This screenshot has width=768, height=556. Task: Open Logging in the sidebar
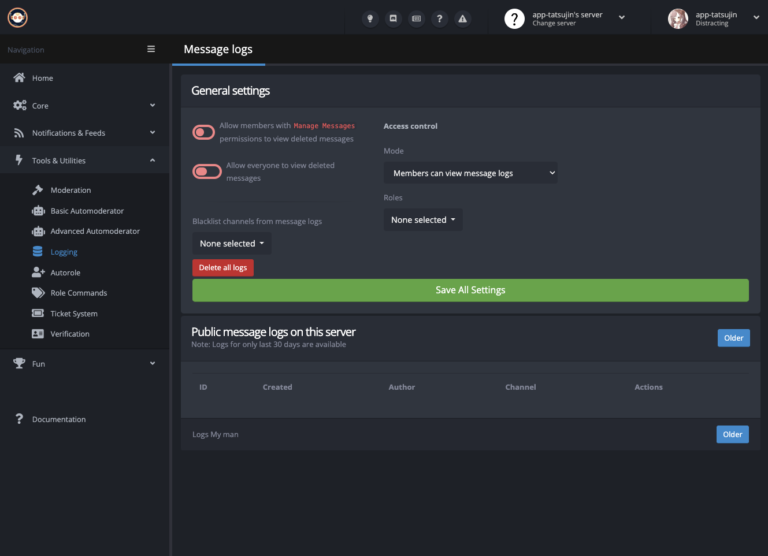(64, 252)
